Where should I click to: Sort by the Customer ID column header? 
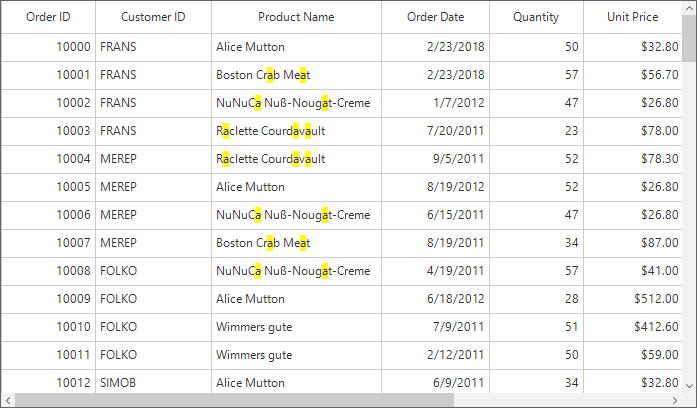click(153, 17)
